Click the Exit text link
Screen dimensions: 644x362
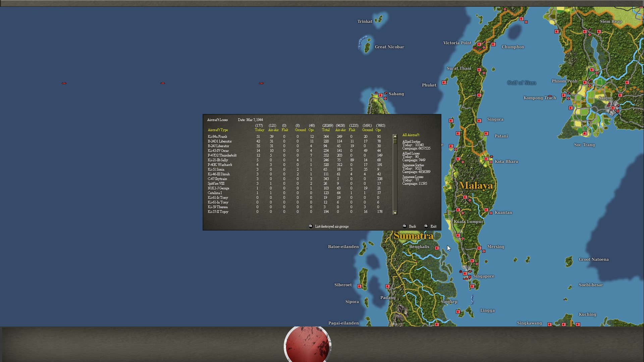[x=433, y=227]
